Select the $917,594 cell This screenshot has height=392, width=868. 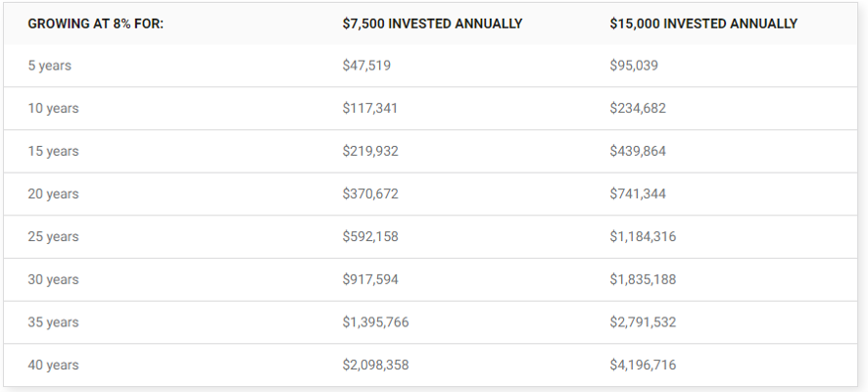click(370, 279)
